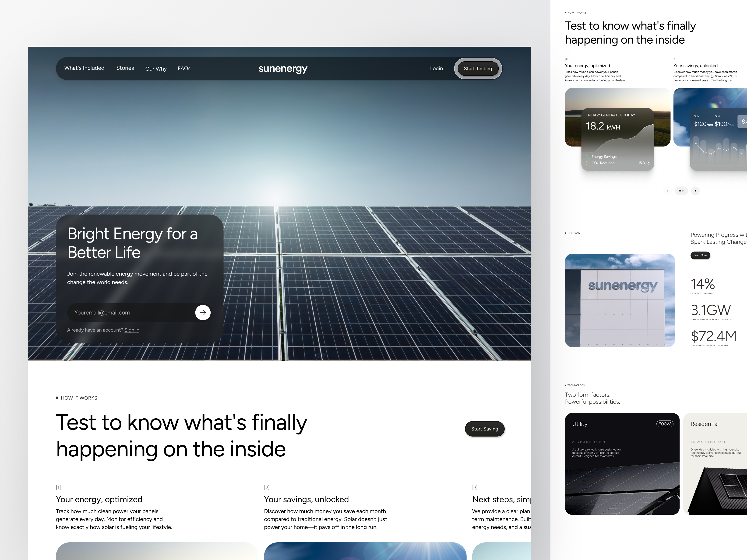Viewport: 747px width, 560px height.
Task: Open Stories nav item
Action: (125, 68)
